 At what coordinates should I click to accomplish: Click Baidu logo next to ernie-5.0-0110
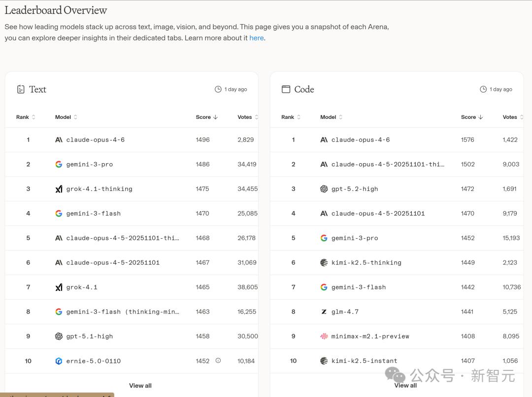(59, 361)
